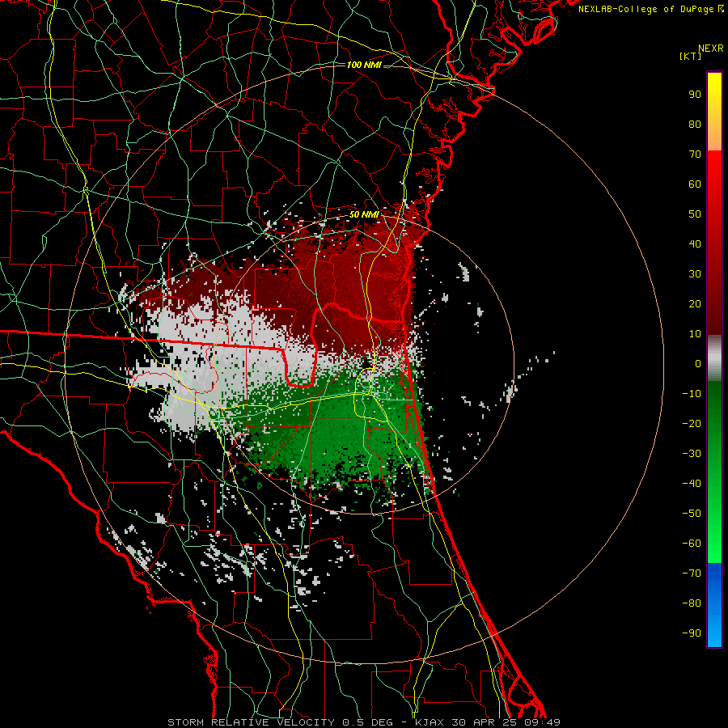Click the [KT] units label
Viewport: 728px width, 728px height.
click(x=691, y=56)
